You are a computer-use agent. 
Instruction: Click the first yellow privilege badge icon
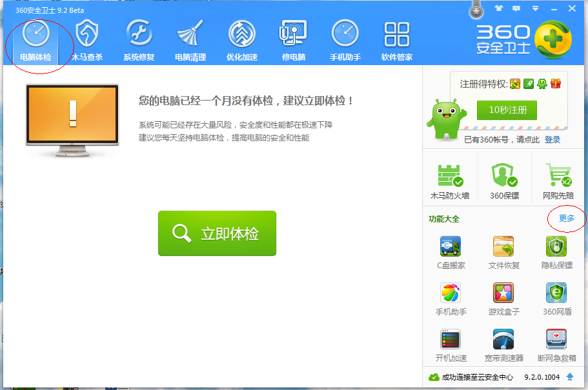pyautogui.click(x=515, y=84)
